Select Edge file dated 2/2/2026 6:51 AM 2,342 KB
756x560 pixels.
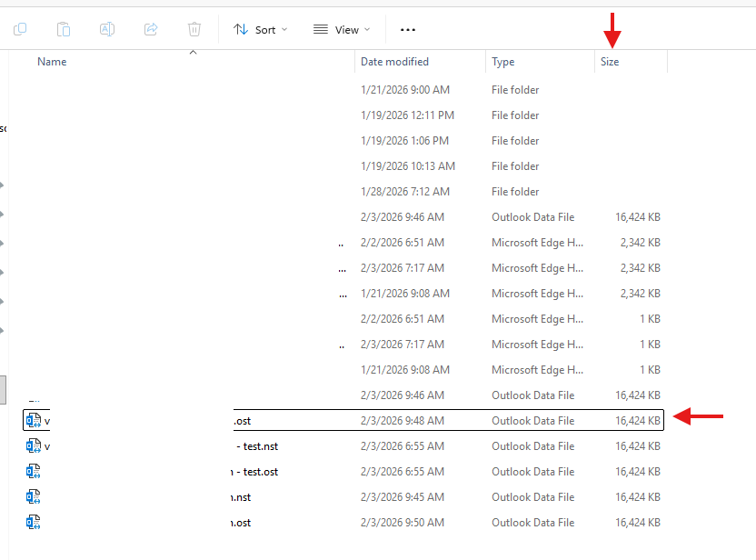[x=343, y=243]
